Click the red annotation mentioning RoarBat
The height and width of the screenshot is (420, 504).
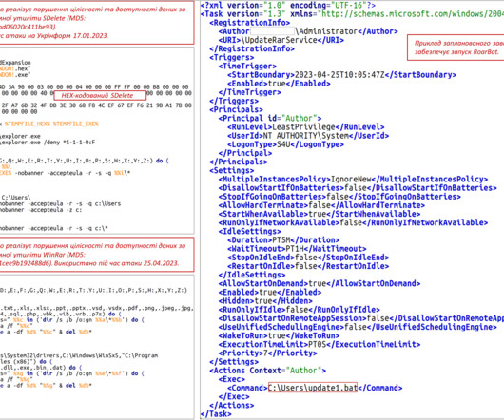coord(456,48)
